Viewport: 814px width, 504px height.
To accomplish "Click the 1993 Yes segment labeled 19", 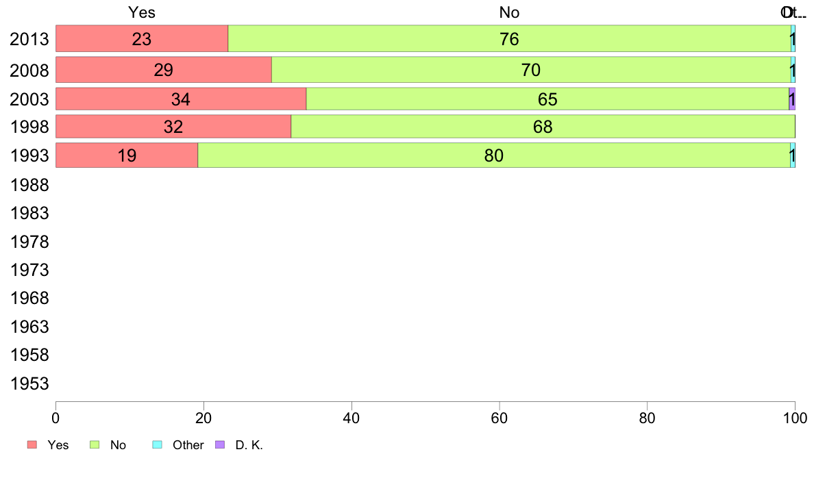I will [127, 155].
